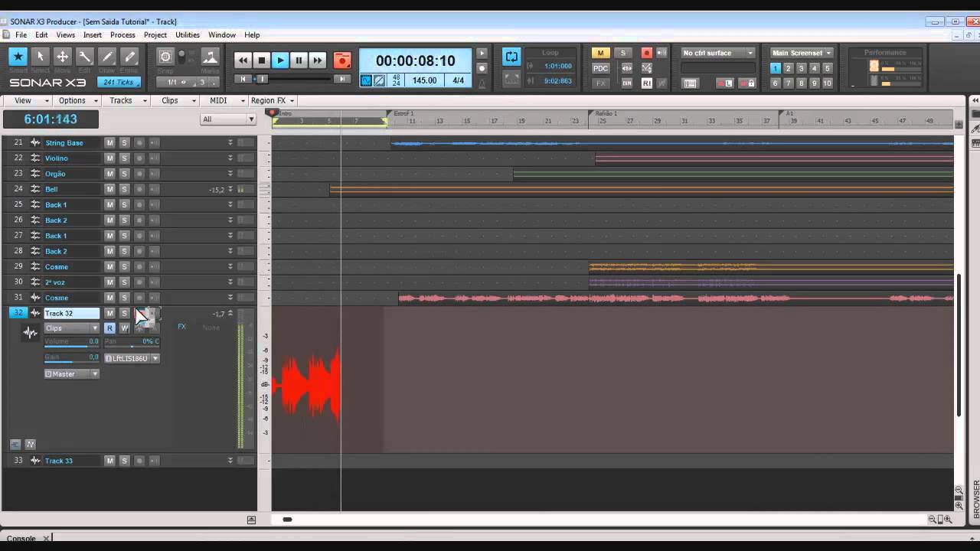Screen dimensions: 980x551
Task: Enable Read automation on Track 32
Action: click(109, 328)
